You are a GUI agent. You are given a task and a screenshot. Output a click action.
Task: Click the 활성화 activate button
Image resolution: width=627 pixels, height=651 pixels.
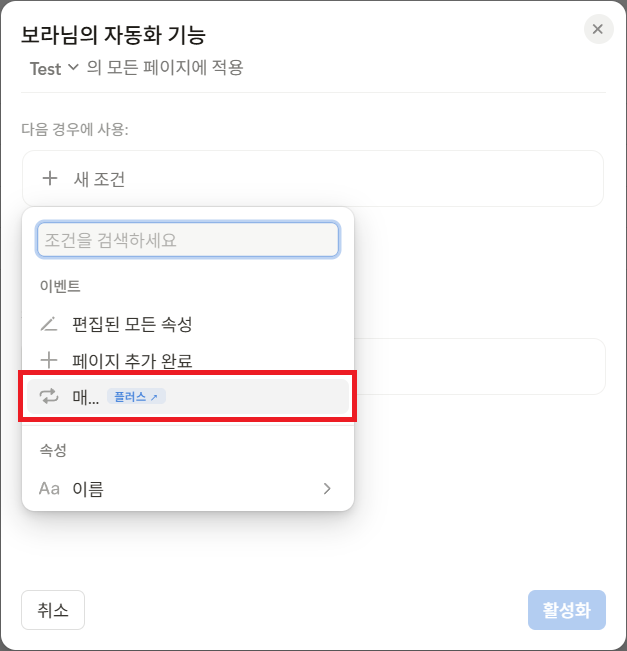tap(567, 610)
